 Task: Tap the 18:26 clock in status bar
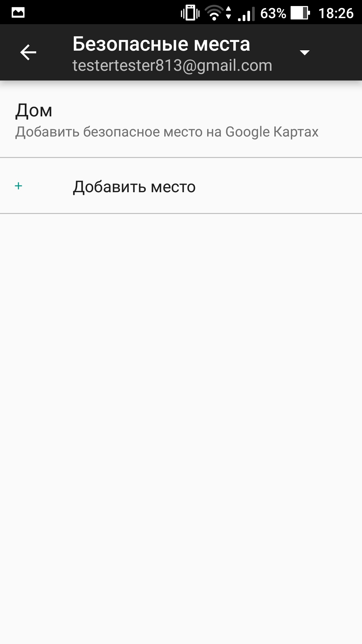pyautogui.click(x=336, y=13)
